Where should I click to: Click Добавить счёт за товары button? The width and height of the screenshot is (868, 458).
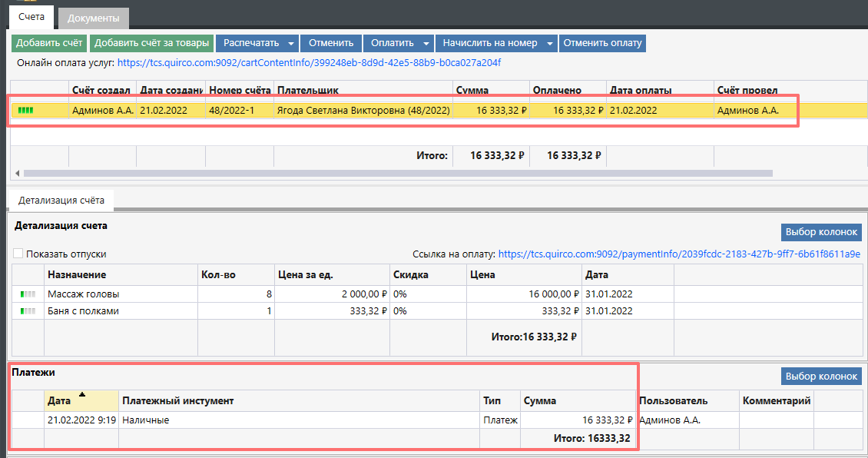[151, 43]
